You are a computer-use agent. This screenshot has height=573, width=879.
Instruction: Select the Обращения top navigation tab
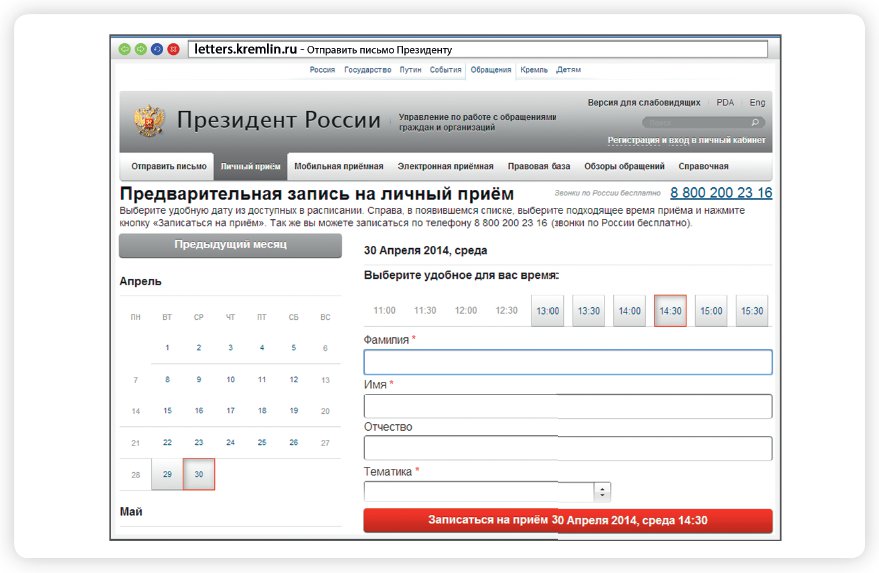[491, 70]
